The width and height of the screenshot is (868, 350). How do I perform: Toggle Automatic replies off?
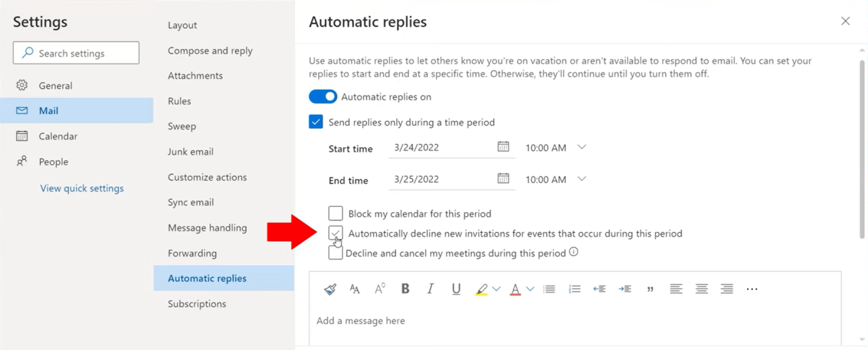click(323, 97)
